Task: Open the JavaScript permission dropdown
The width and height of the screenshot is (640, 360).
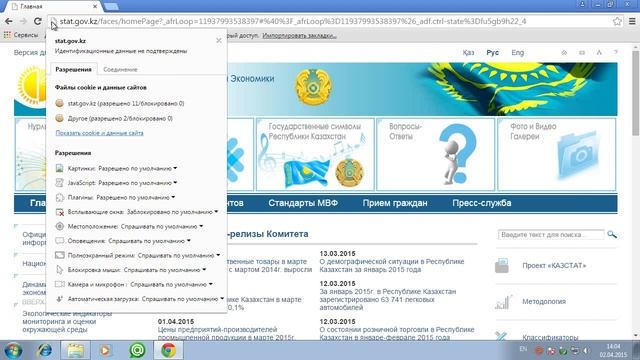Action: [138, 183]
